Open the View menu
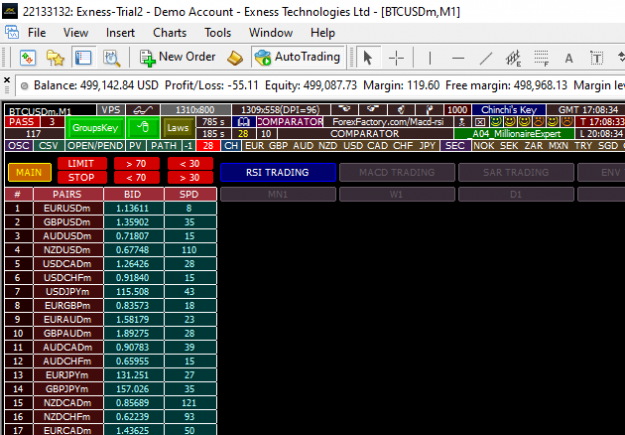This screenshot has width=625, height=435. (76, 33)
